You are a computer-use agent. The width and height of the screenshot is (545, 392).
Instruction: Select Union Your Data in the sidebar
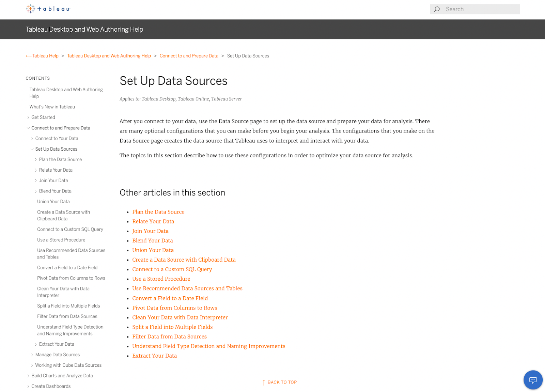tap(53, 202)
